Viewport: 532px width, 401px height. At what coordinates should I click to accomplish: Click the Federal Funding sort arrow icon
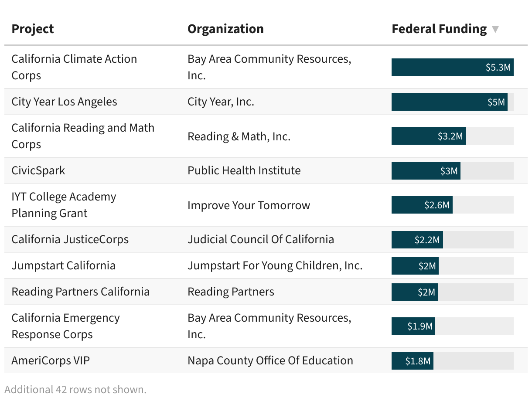coord(495,30)
